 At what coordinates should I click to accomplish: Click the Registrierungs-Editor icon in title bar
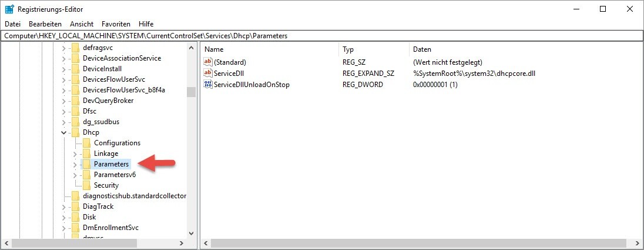[x=9, y=9]
